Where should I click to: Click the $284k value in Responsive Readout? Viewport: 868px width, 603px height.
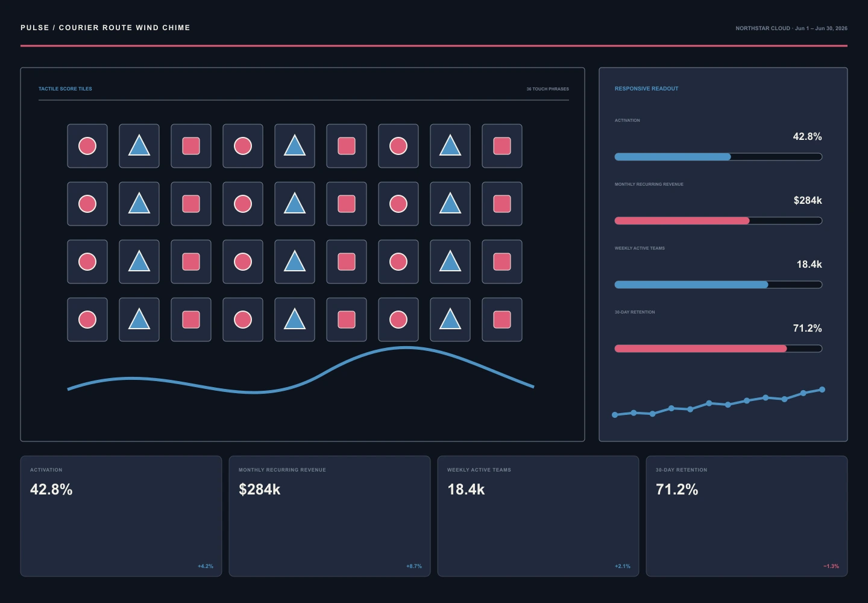coord(808,200)
